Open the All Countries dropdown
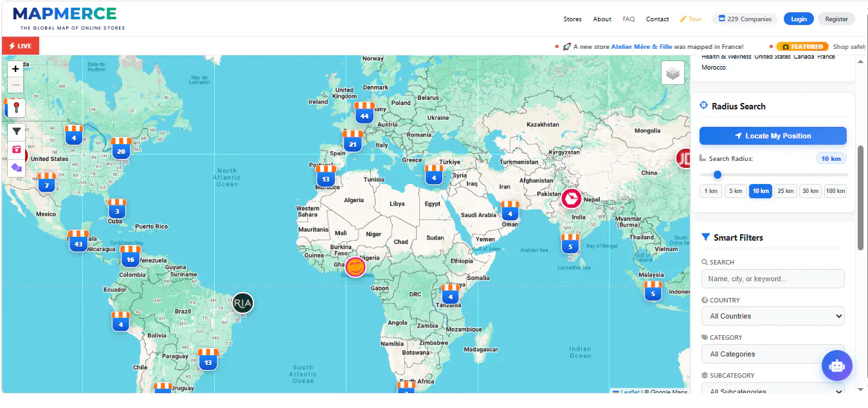Screen dimensions: 868x408 pos(773,316)
